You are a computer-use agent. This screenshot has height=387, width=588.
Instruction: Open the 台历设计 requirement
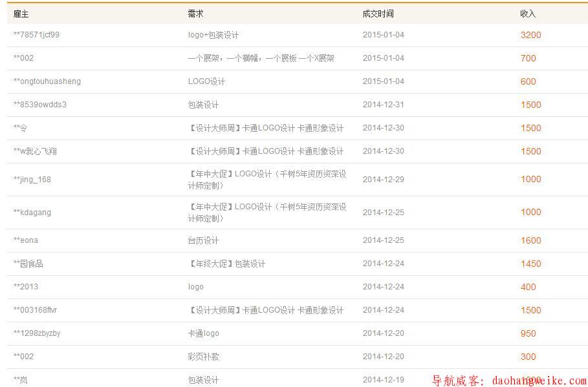pyautogui.click(x=203, y=240)
